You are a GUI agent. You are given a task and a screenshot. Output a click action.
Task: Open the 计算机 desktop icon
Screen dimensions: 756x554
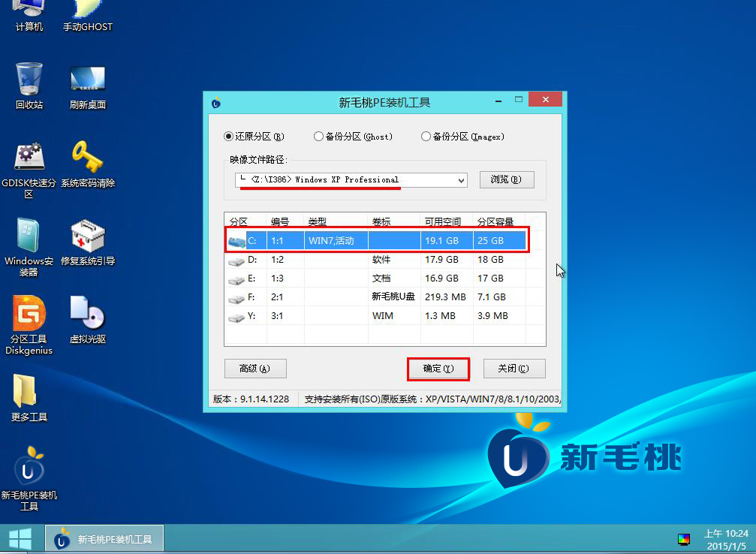29,16
